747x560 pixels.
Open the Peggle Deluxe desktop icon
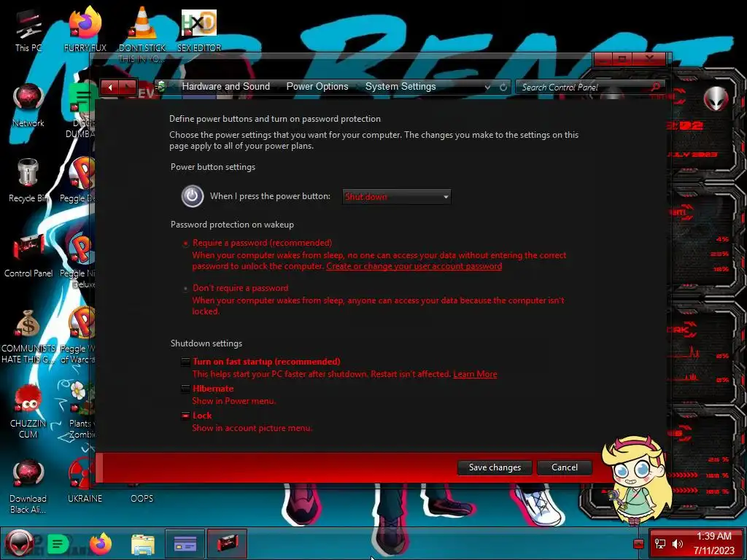coord(79,180)
